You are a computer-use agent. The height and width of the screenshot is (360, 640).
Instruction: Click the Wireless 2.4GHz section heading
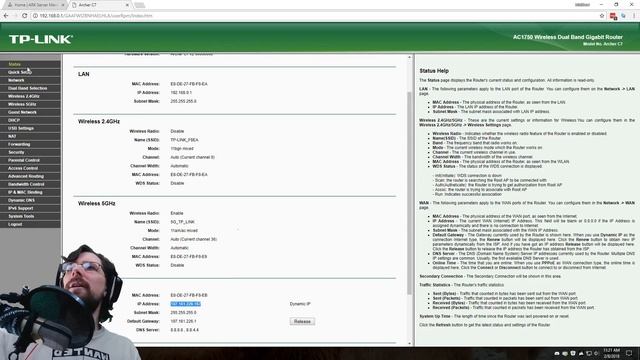[99, 121]
